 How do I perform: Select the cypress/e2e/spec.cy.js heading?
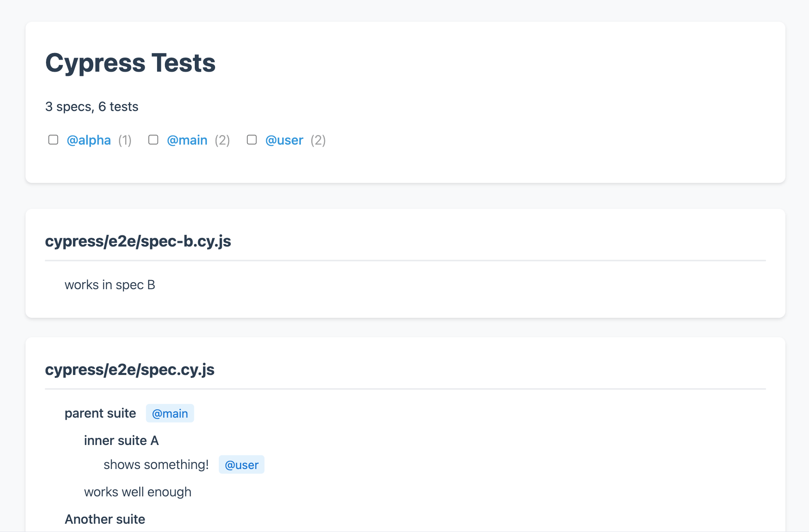tap(130, 370)
